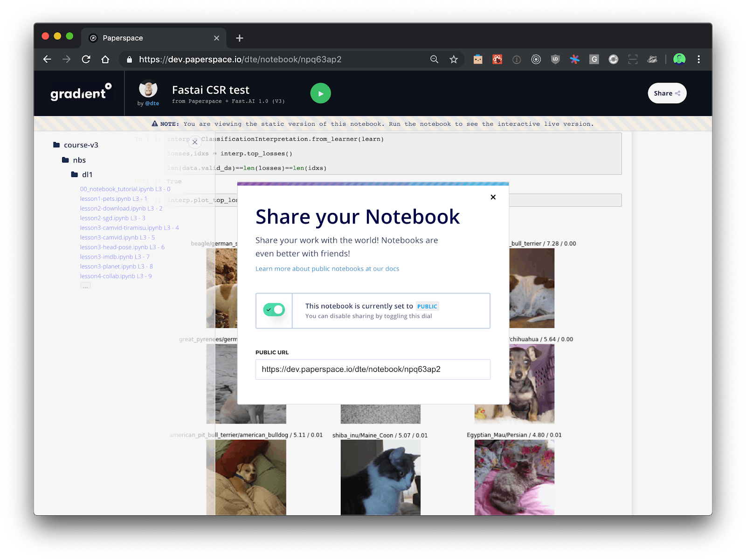Open 00_notebook_tutorial.ipynb
Image resolution: width=746 pixels, height=560 pixels.
click(x=125, y=189)
